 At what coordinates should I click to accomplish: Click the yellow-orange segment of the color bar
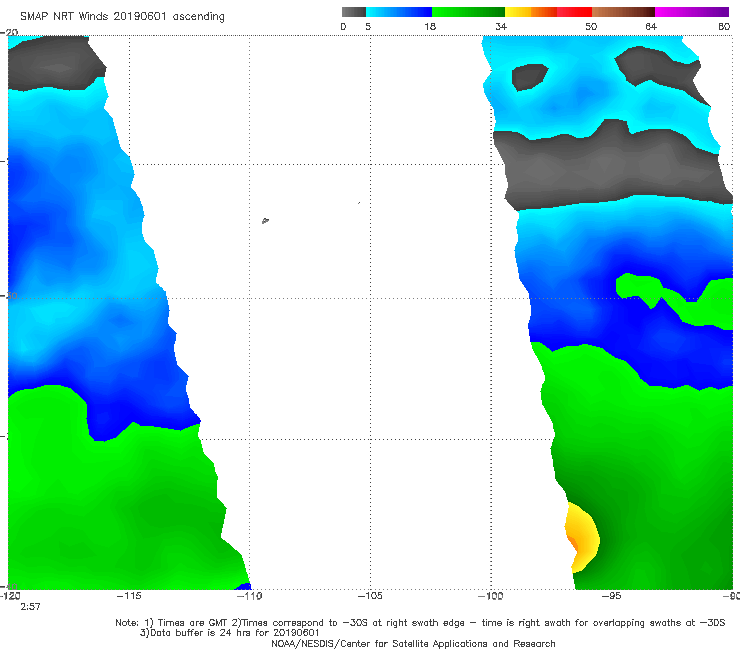[531, 12]
